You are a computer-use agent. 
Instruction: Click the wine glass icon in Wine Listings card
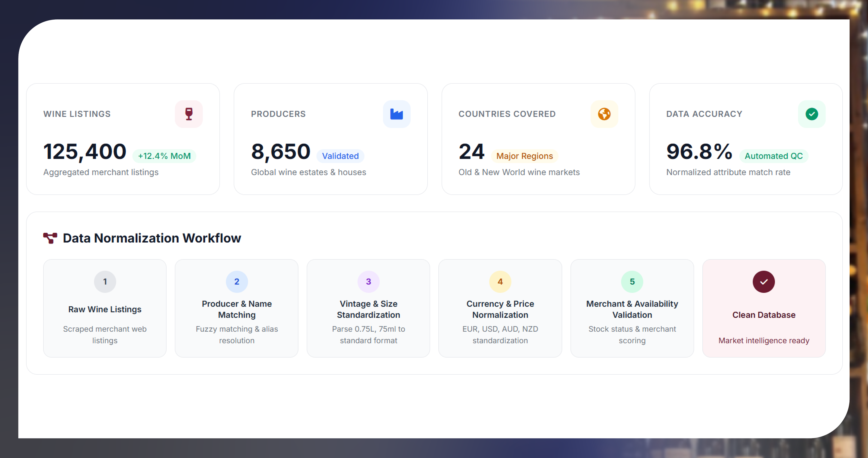click(x=189, y=114)
